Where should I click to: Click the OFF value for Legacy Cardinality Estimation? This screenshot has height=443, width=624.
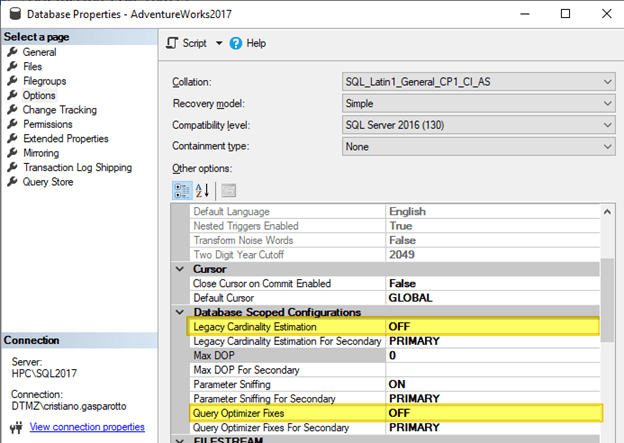click(399, 327)
